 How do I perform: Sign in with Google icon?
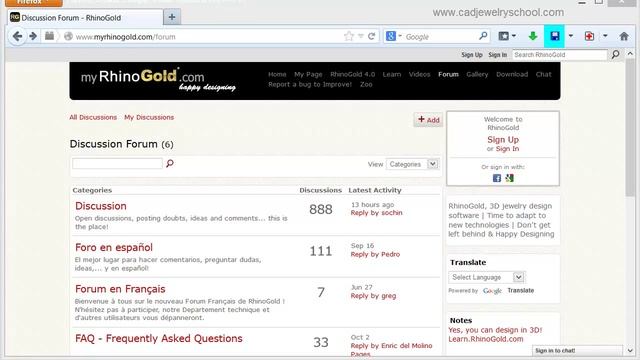click(509, 178)
